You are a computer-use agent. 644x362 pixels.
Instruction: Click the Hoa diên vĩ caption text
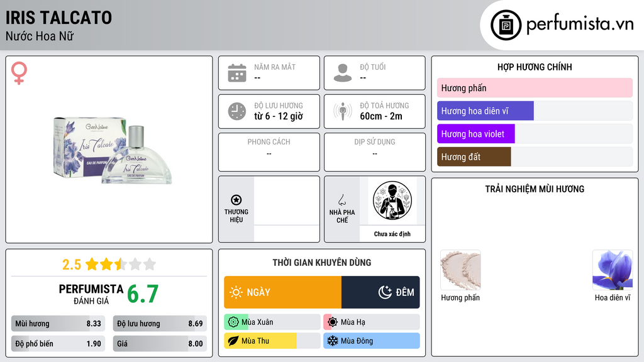point(613,297)
